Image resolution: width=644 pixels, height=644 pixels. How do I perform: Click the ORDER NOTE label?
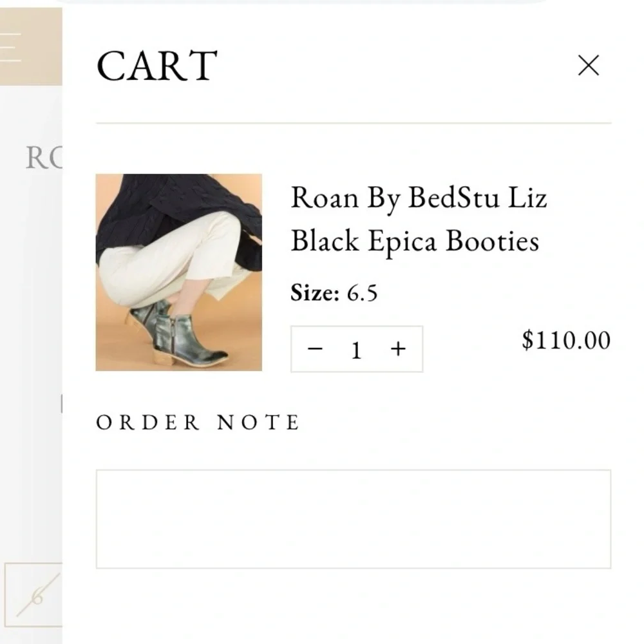(x=198, y=422)
